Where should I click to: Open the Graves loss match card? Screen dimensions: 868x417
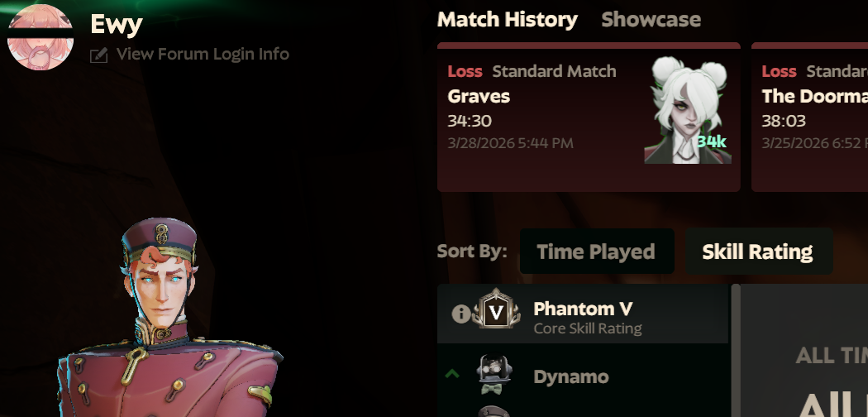589,117
